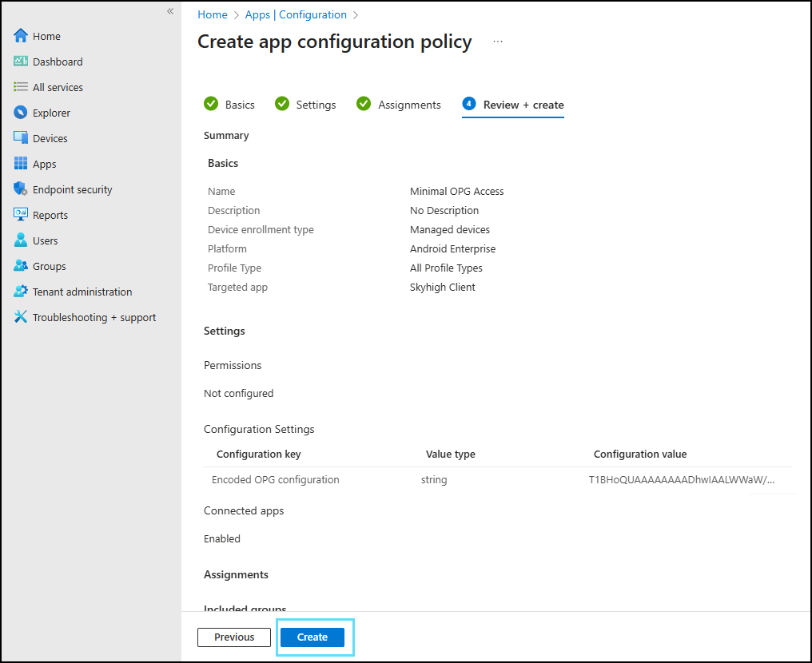Click the Apps grid icon
Viewport: 812px width, 663px height.
point(21,164)
